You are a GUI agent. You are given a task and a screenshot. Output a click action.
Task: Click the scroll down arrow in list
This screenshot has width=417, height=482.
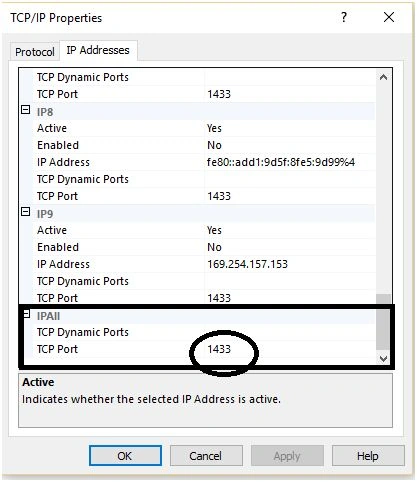(383, 358)
